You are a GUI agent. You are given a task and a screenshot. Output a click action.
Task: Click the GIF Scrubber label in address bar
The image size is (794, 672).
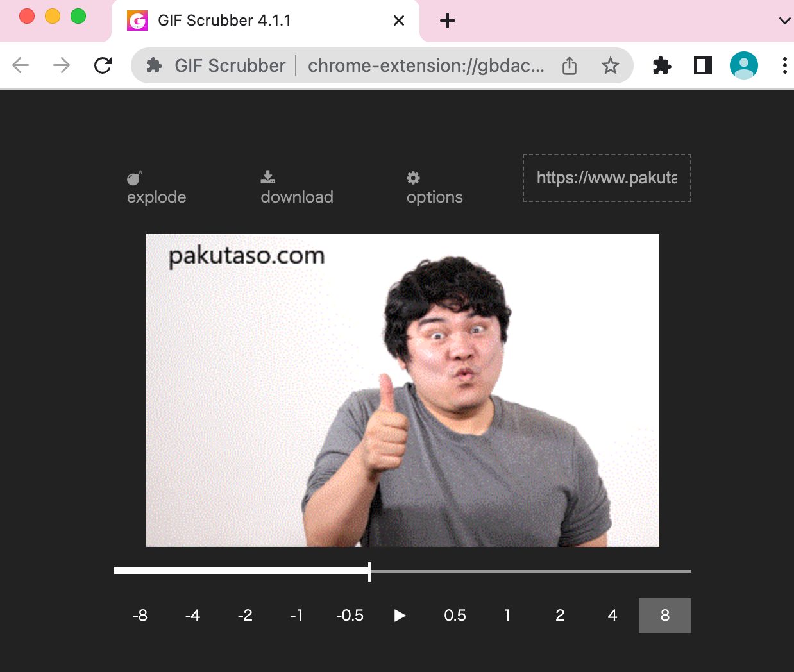click(230, 65)
